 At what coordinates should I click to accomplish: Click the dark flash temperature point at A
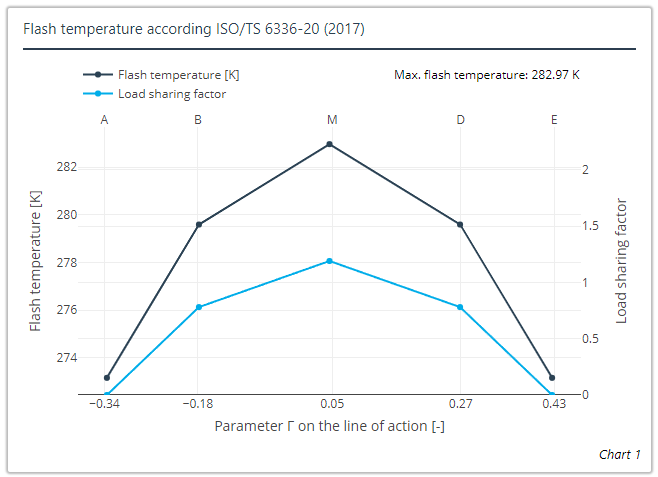(107, 377)
